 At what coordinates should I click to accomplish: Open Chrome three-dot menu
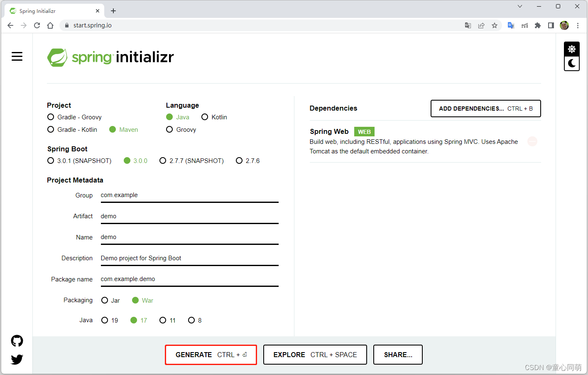(x=578, y=25)
